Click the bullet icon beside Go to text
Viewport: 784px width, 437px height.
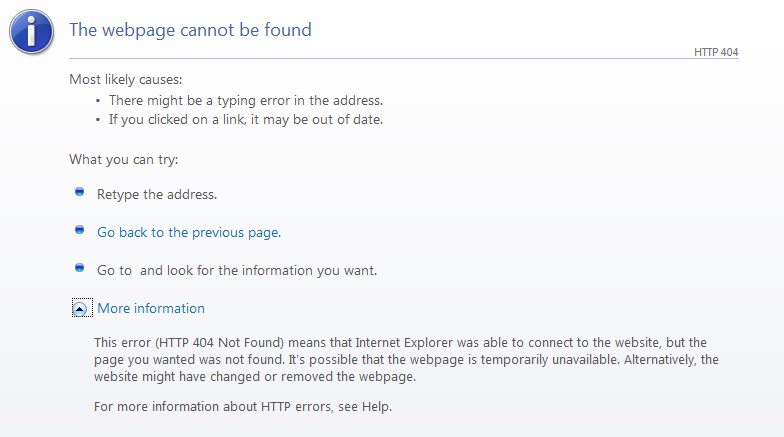[80, 268]
